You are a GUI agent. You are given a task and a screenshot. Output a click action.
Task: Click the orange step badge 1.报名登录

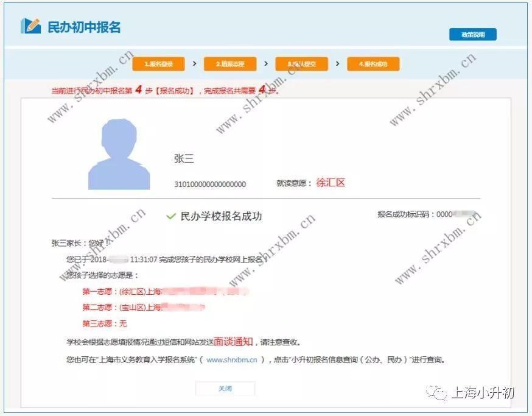click(x=158, y=63)
